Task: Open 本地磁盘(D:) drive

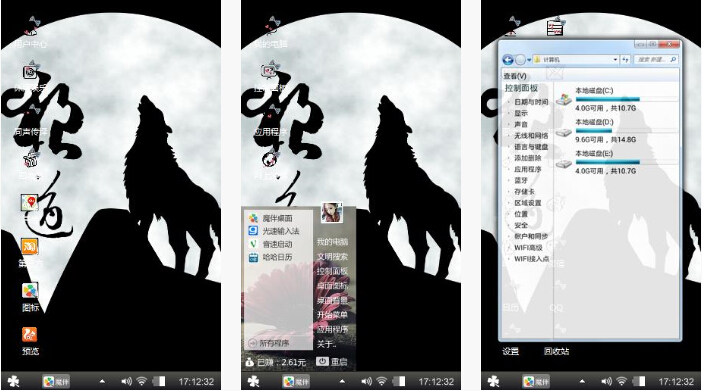Action: (x=616, y=131)
